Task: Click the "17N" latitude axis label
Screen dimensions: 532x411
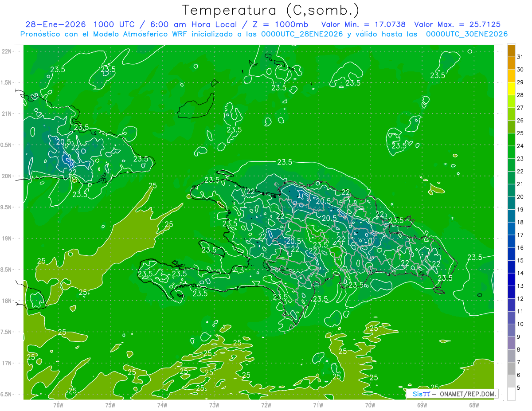Action: point(7,363)
